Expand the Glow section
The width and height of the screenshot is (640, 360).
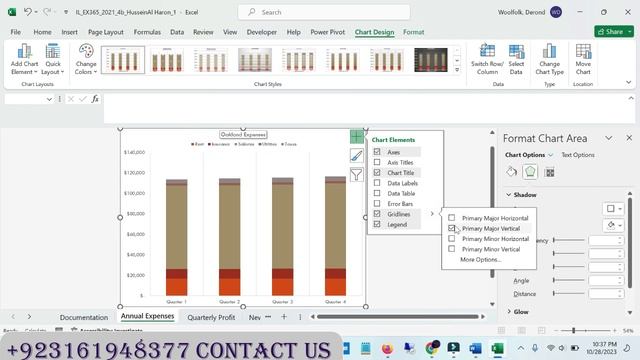(509, 311)
